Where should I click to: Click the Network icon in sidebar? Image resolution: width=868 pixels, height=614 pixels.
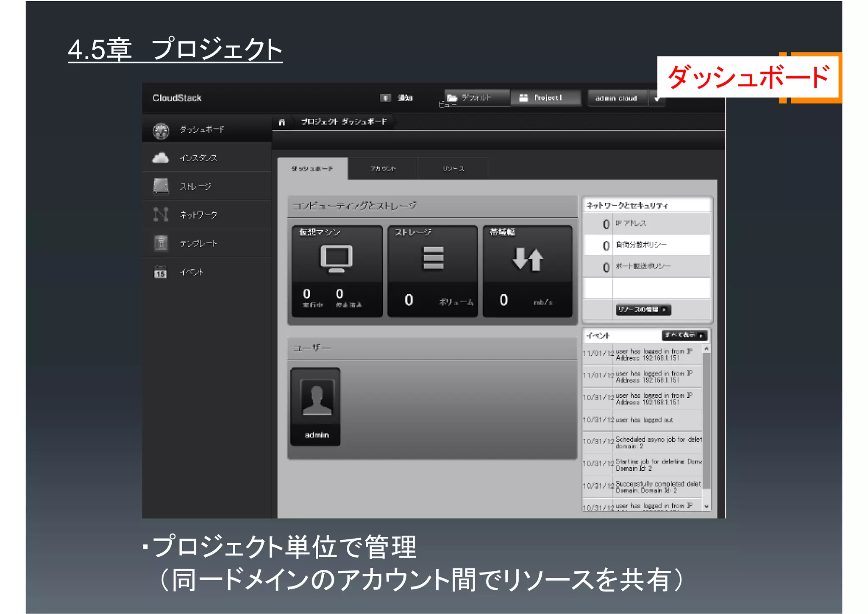coord(161,215)
